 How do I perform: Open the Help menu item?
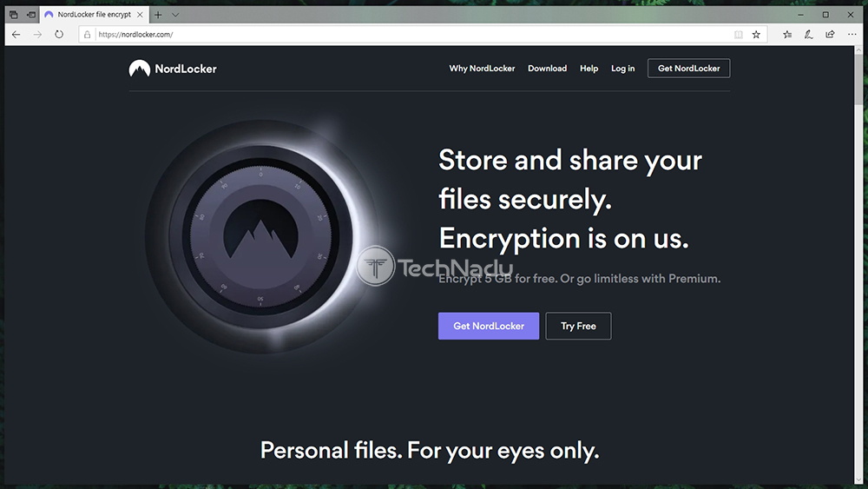point(589,68)
